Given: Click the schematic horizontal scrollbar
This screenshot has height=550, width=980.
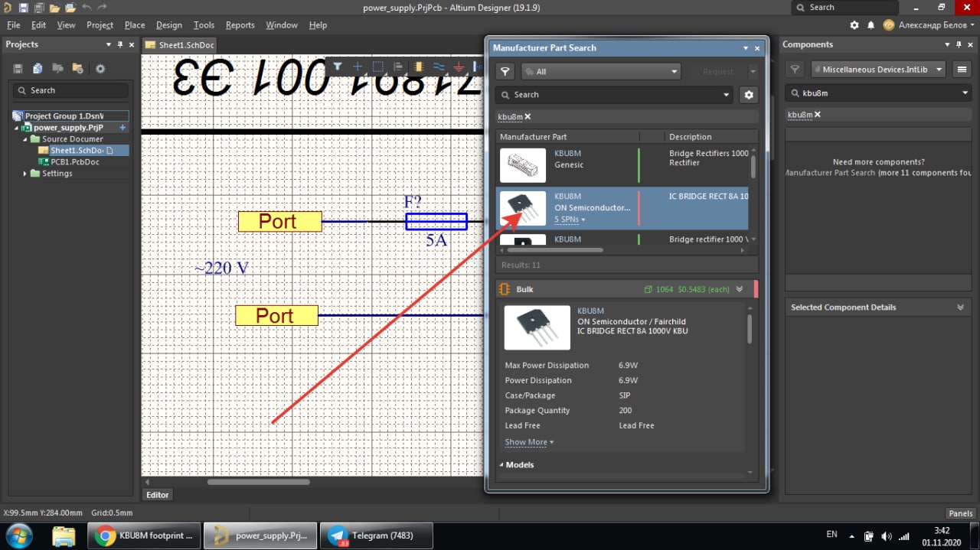Looking at the screenshot, I should point(259,482).
